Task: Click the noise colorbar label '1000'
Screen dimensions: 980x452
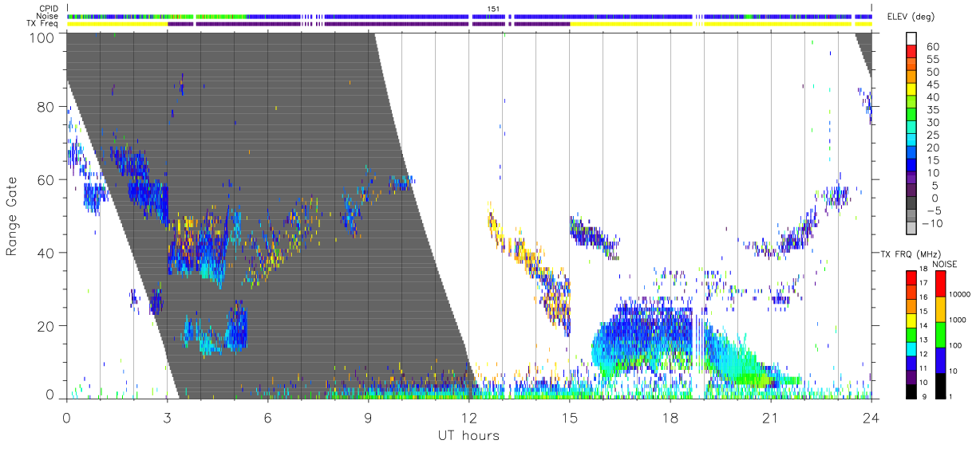Action: coord(959,320)
